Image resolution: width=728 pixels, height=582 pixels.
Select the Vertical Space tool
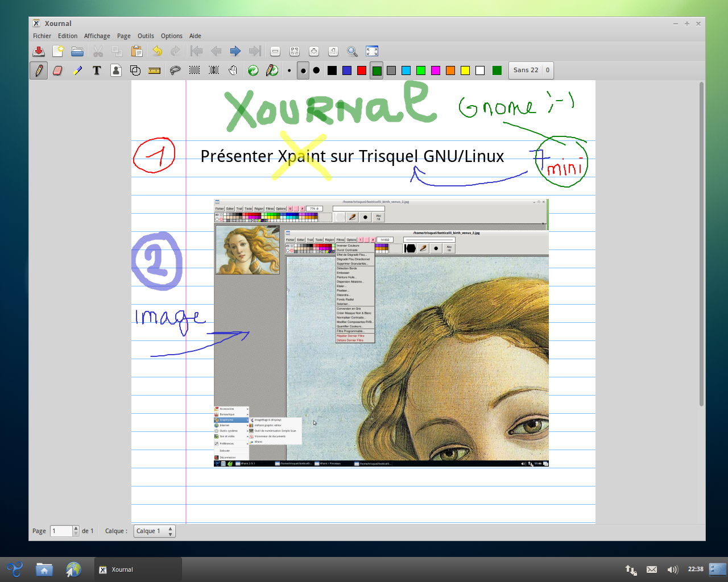point(214,70)
